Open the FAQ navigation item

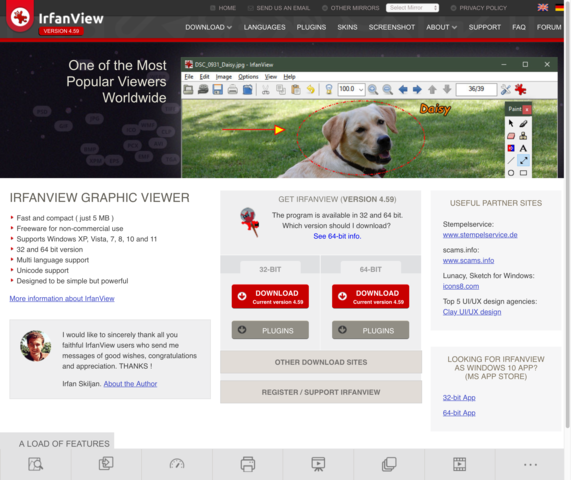coord(519,27)
